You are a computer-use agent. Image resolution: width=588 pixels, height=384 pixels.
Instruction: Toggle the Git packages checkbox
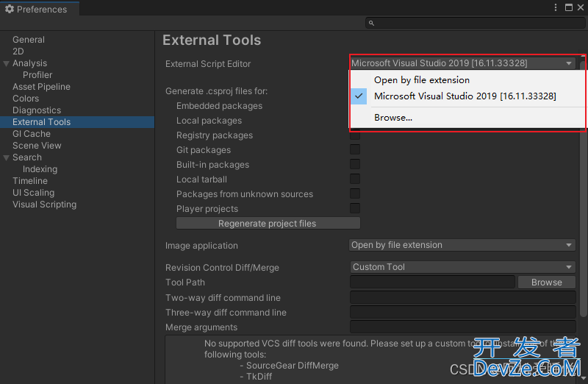[x=355, y=149]
